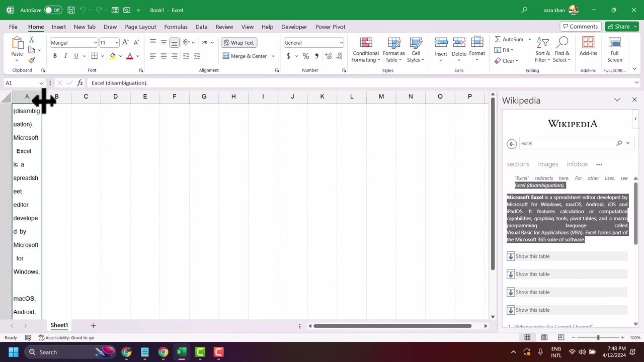Apply Italic formatting

pyautogui.click(x=65, y=56)
